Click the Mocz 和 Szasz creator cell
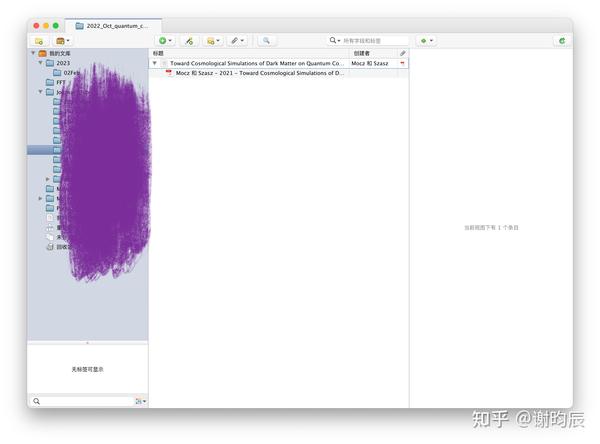The height and width of the screenshot is (444, 600). tap(370, 63)
